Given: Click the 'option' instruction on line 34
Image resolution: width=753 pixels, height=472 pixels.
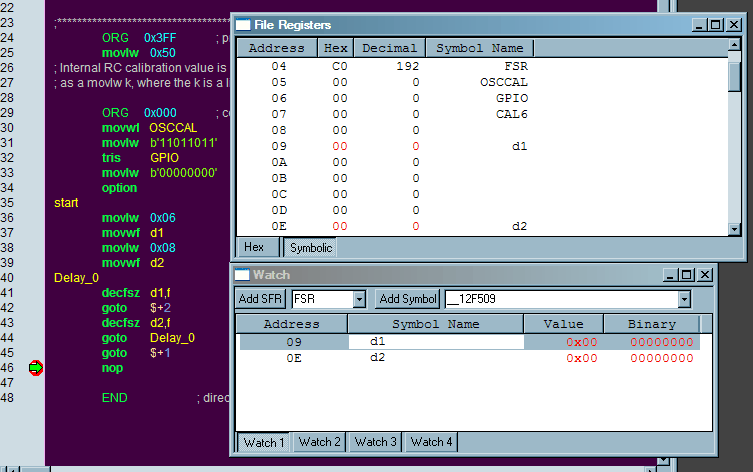Looking at the screenshot, I should (x=119, y=188).
